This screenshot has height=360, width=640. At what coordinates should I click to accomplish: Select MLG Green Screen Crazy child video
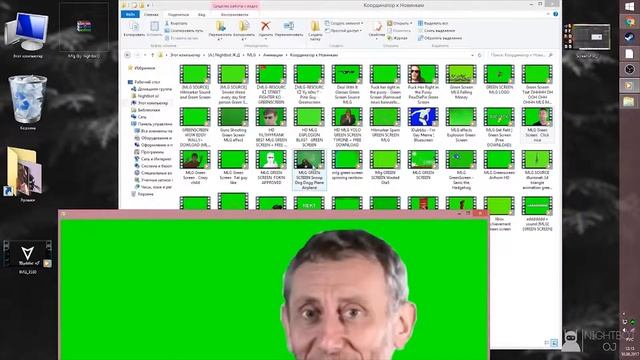tap(195, 167)
